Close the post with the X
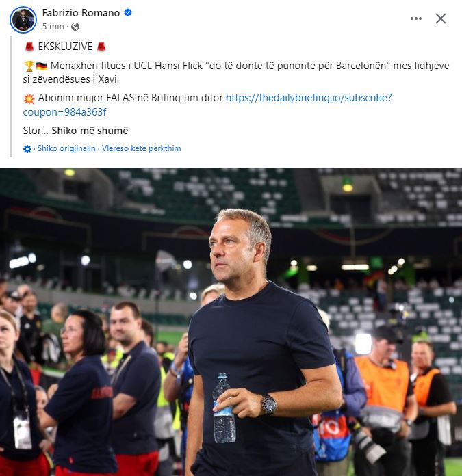The height and width of the screenshot is (476, 462). pos(441,18)
